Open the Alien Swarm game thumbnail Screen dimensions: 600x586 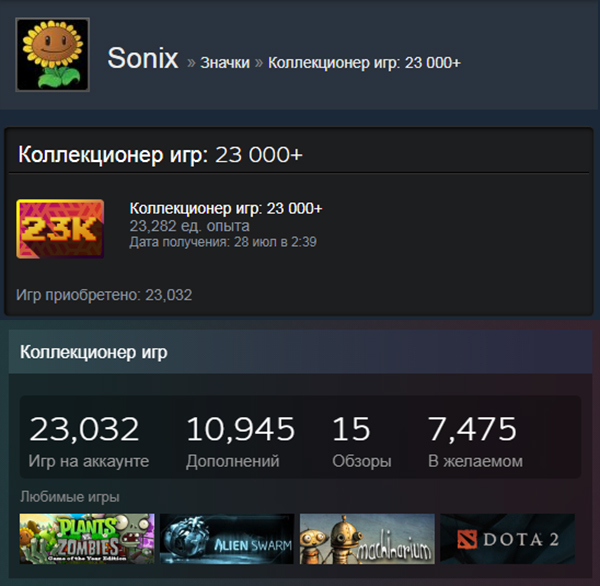[x=227, y=539]
